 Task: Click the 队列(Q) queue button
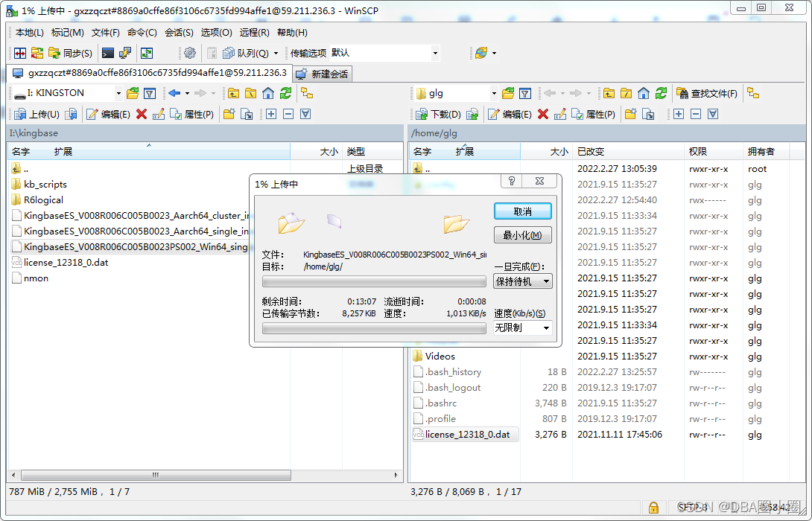246,53
